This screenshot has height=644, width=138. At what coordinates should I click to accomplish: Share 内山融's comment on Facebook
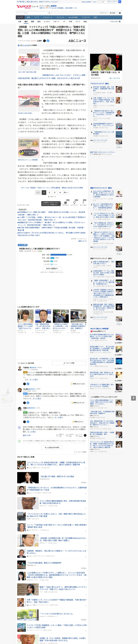pyautogui.click(x=28, y=403)
